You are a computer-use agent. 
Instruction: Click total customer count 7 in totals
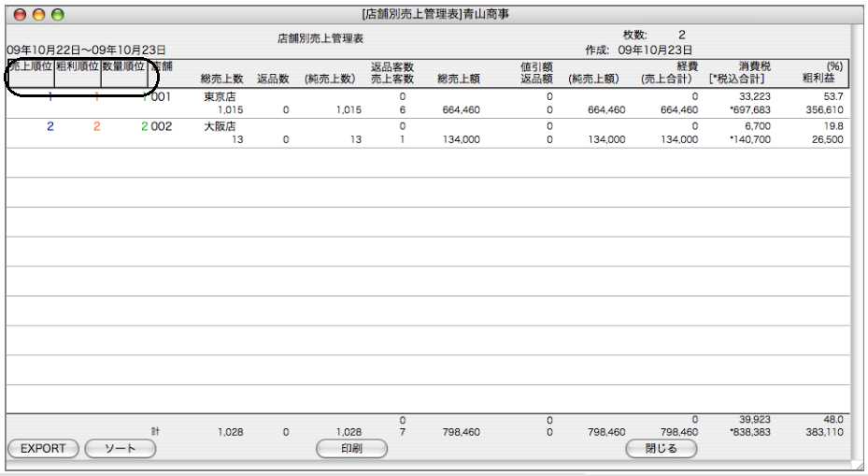(x=402, y=432)
